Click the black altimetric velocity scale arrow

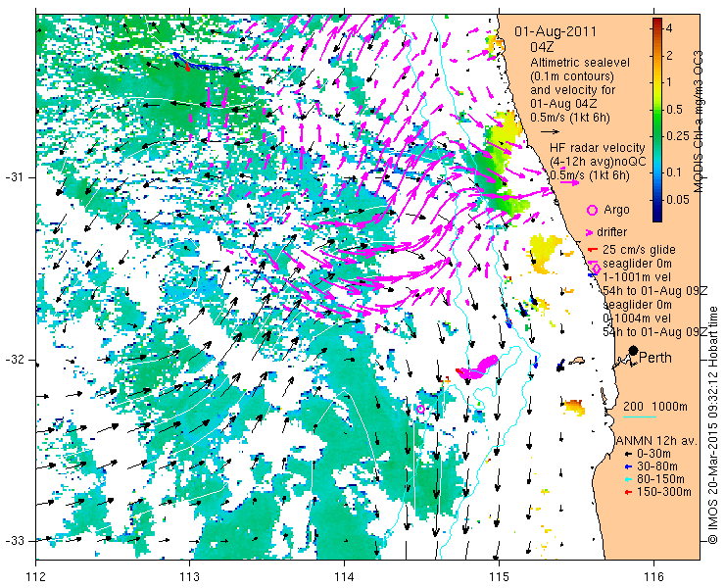551,132
